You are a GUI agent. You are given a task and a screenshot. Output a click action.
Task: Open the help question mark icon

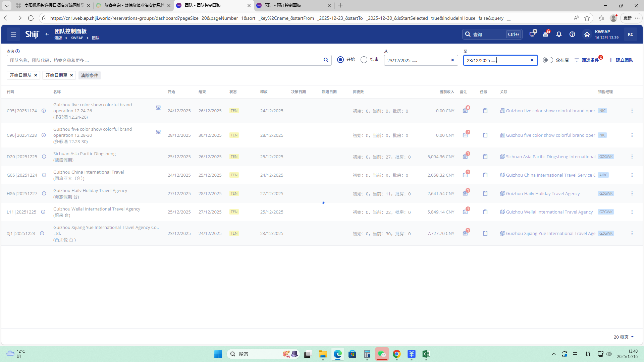click(x=572, y=34)
